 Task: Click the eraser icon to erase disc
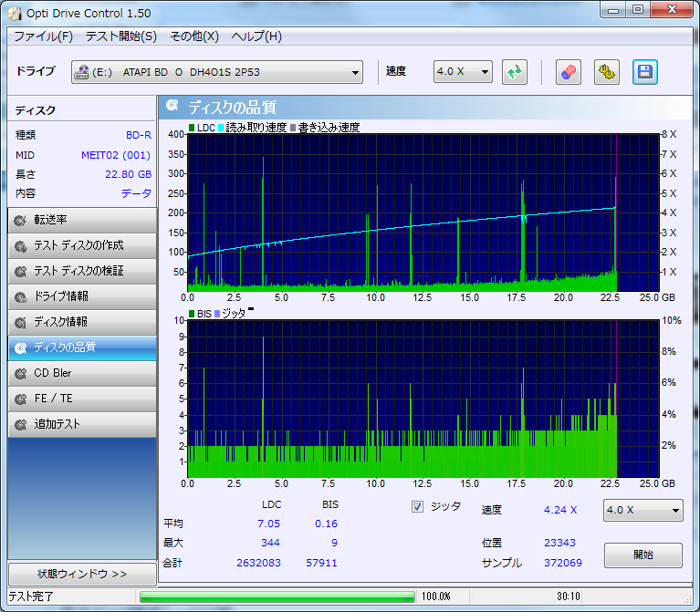569,72
